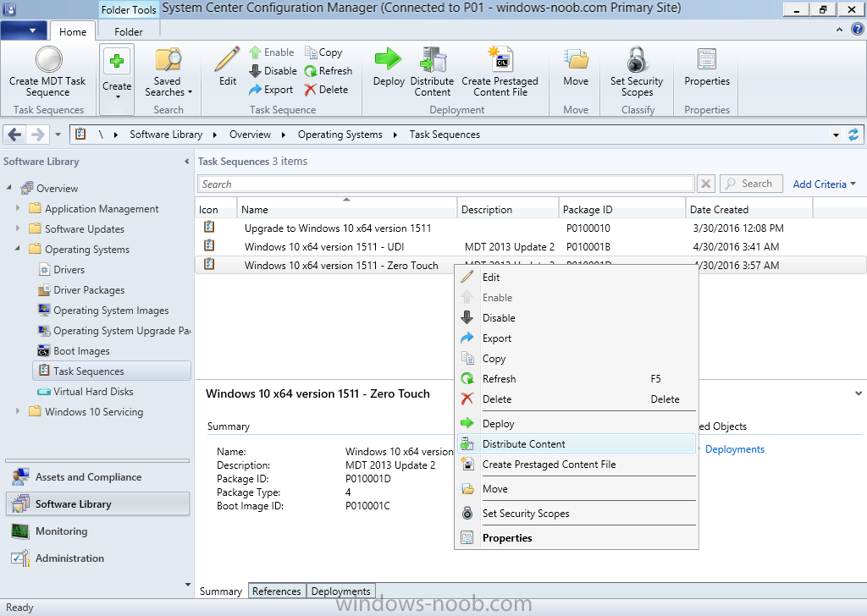Open the Monitoring workspace
The image size is (867, 616).
97,531
